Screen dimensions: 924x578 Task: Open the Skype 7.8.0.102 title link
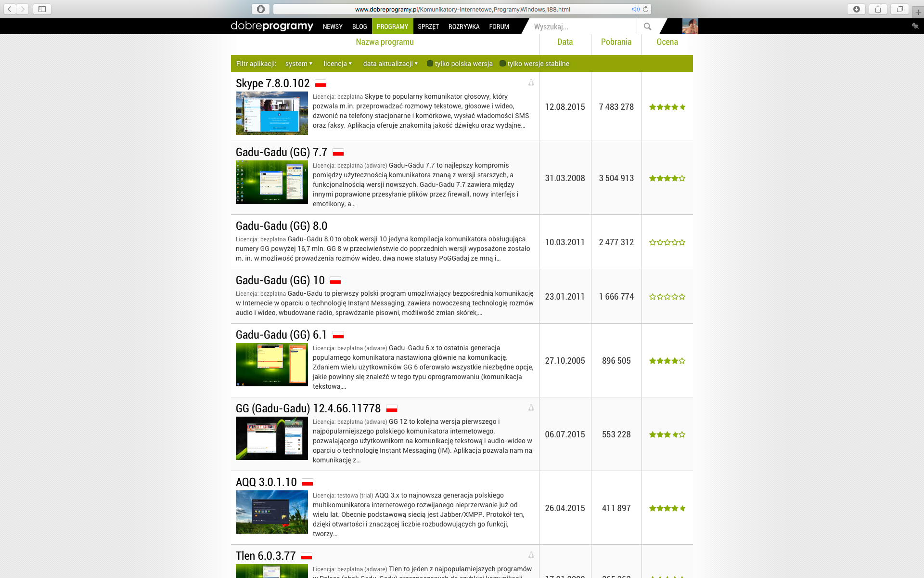tap(273, 83)
